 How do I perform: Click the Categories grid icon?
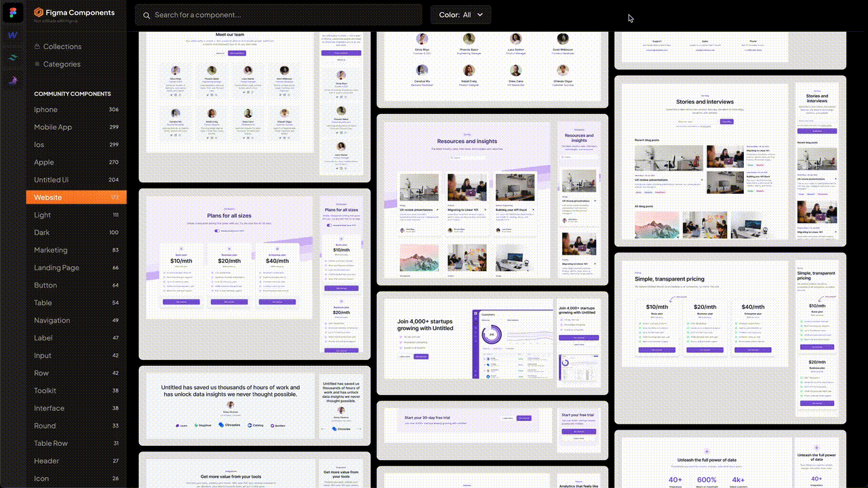(37, 64)
